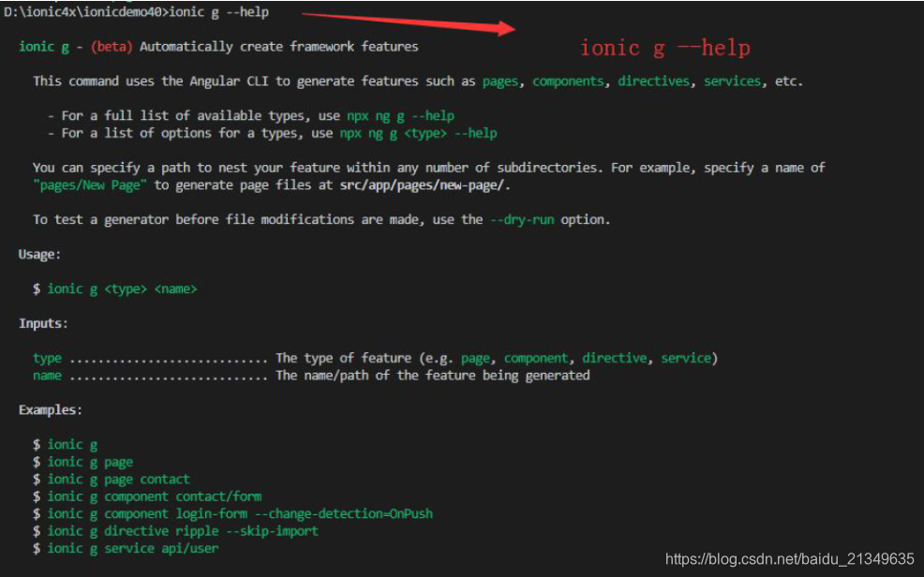Viewport: 924px width, 577px height.
Task: Click the path 'src/app/pages/new-page/'
Action: pyautogui.click(x=422, y=185)
